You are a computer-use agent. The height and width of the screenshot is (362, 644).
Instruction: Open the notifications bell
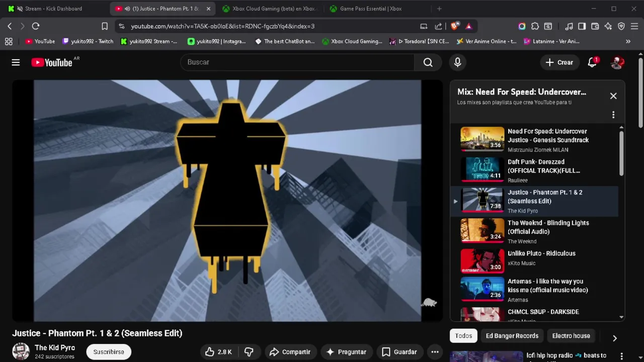[x=592, y=62]
